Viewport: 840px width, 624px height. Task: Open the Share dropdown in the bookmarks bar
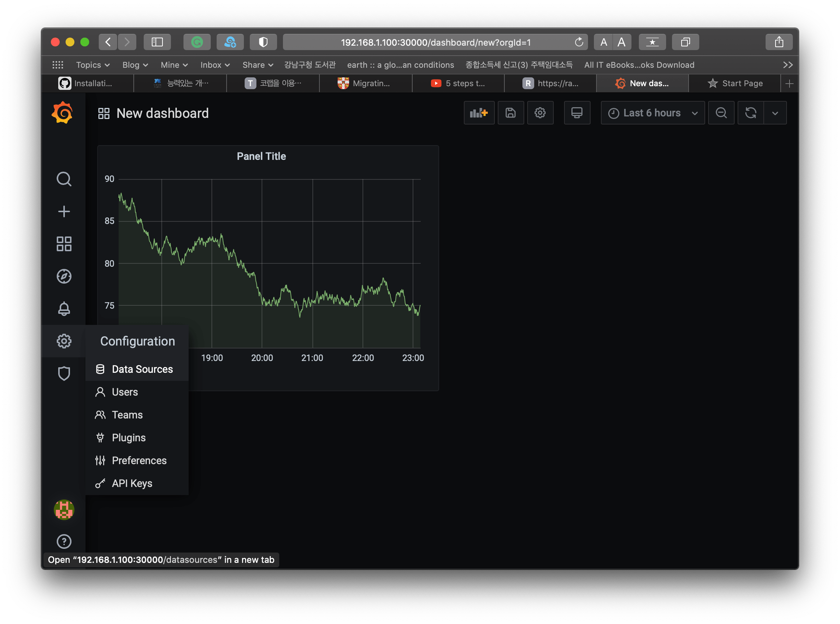coord(257,64)
